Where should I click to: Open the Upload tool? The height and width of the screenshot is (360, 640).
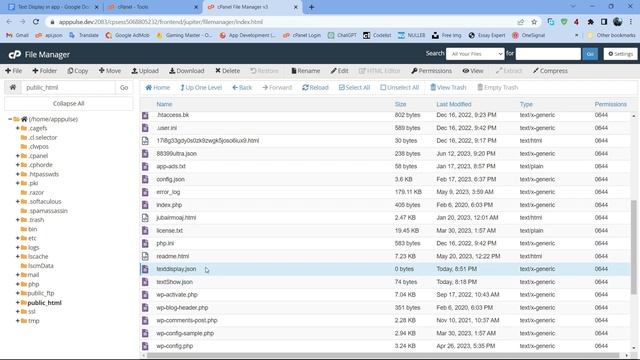(x=145, y=71)
